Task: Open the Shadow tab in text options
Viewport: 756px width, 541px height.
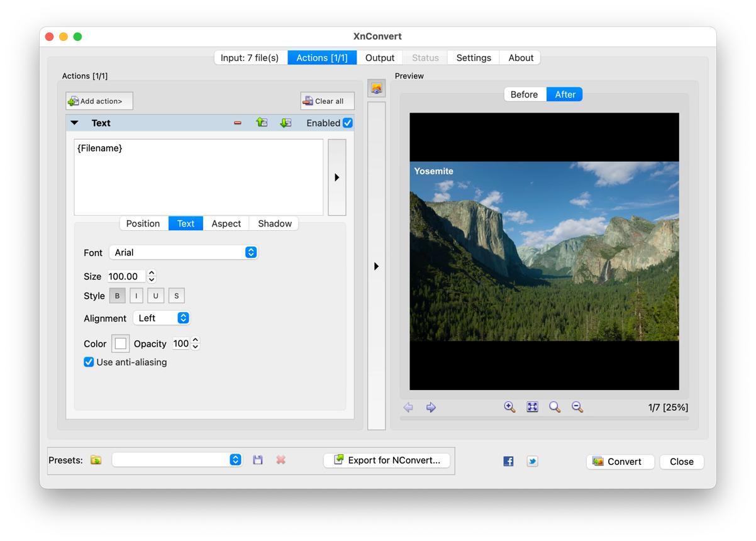Action: pos(275,223)
